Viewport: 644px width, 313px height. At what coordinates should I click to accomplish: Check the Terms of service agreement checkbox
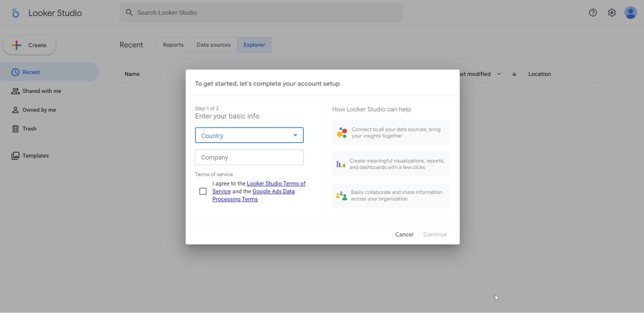(x=203, y=191)
